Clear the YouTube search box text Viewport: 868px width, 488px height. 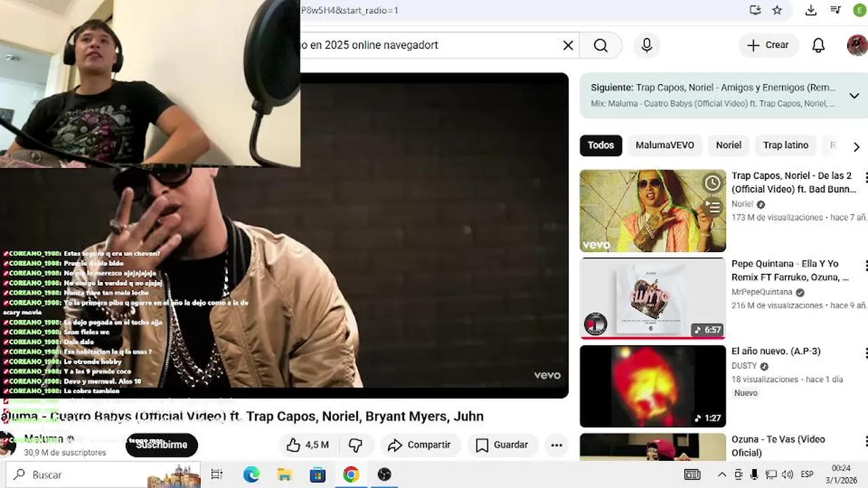[568, 45]
